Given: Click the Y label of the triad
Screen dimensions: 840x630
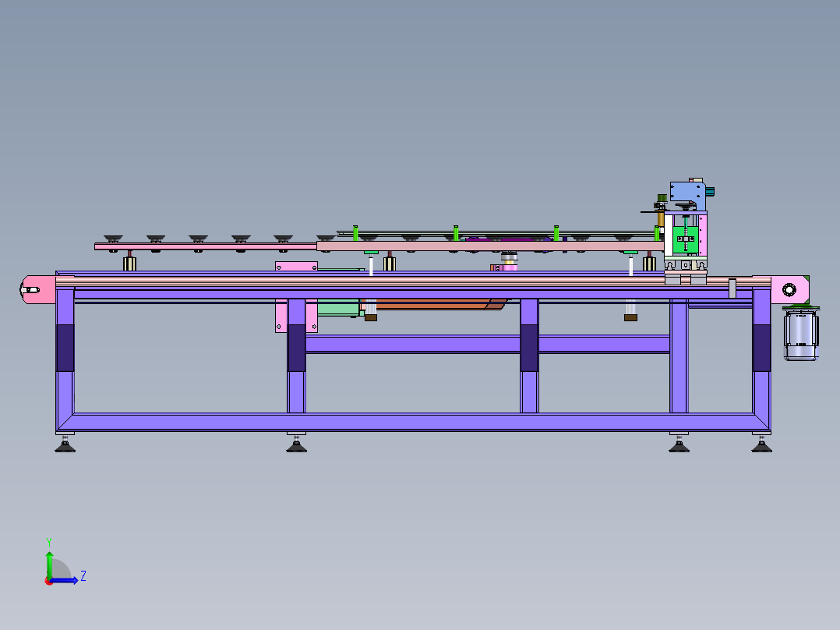Looking at the screenshot, I should coord(49,542).
